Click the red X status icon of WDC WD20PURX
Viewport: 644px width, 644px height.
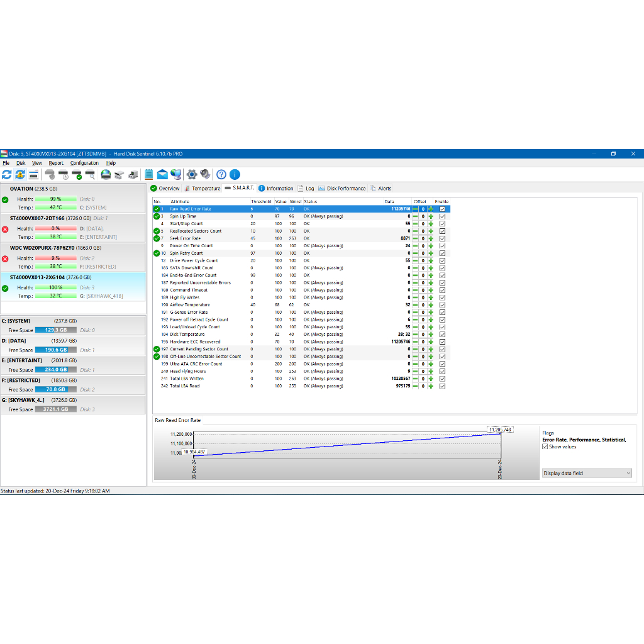pos(5,258)
